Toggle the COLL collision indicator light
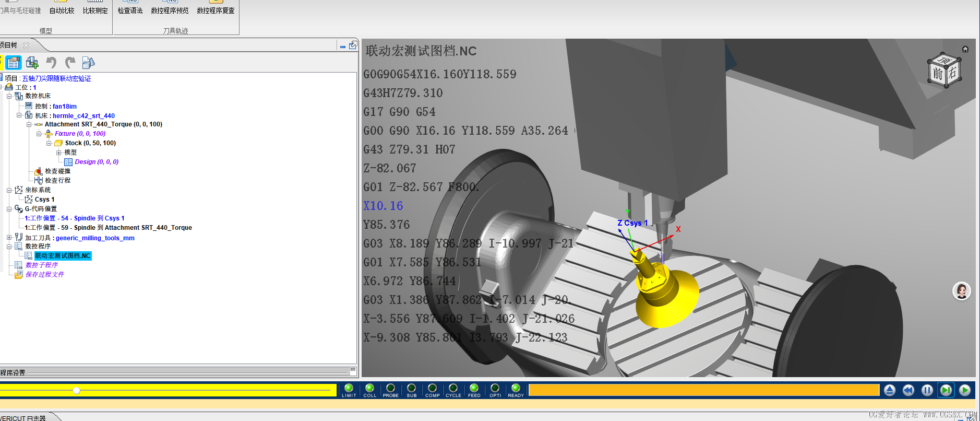This screenshot has width=980, height=421. [x=369, y=388]
